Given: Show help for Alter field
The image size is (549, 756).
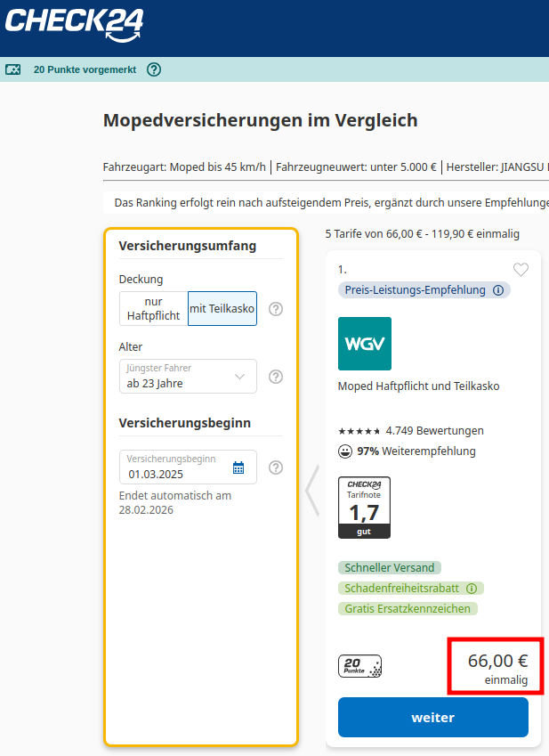Looking at the screenshot, I should click(x=276, y=377).
